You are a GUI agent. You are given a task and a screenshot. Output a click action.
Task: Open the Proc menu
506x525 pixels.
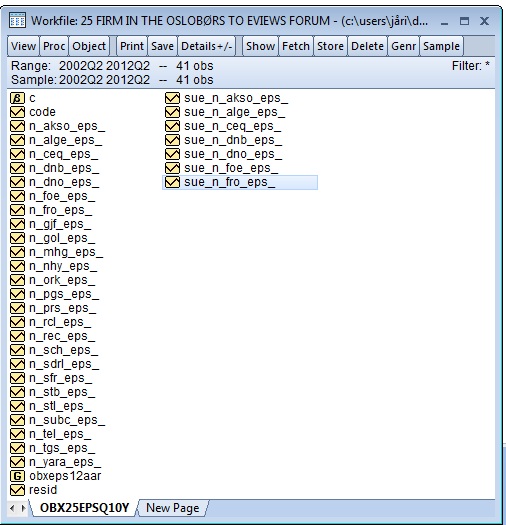tap(54, 46)
